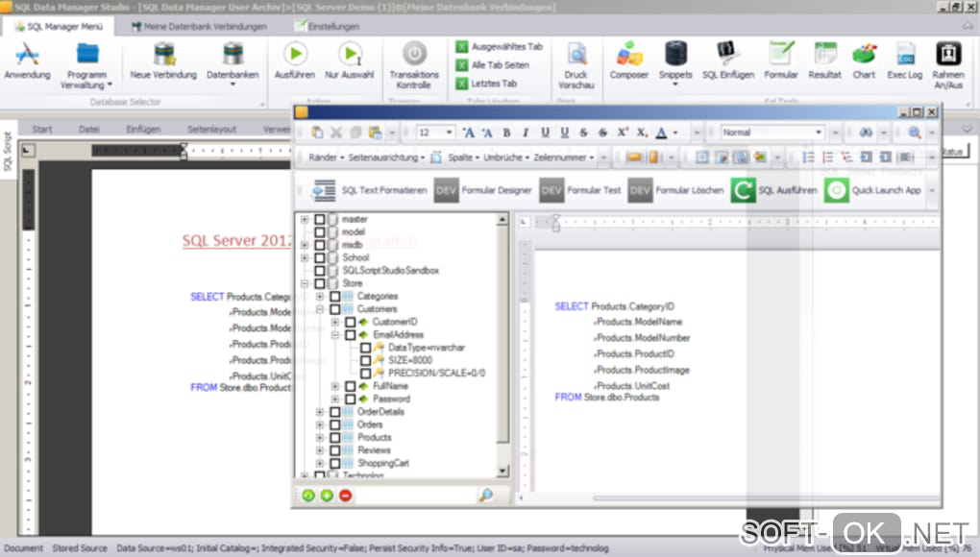The image size is (980, 557).
Task: Open the Umbrüche menu button
Action: click(506, 158)
